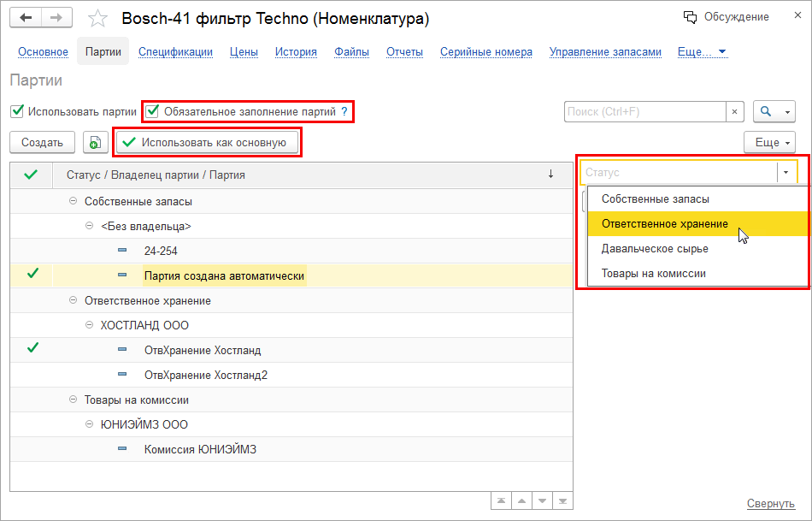Open the help question mark for mandatory batches
The image size is (812, 521).
(344, 112)
